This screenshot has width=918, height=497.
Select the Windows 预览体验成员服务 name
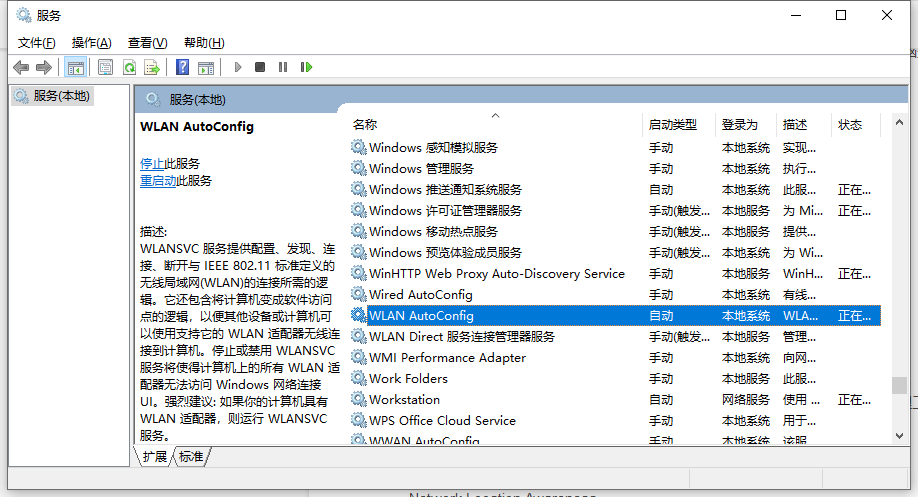pos(446,253)
